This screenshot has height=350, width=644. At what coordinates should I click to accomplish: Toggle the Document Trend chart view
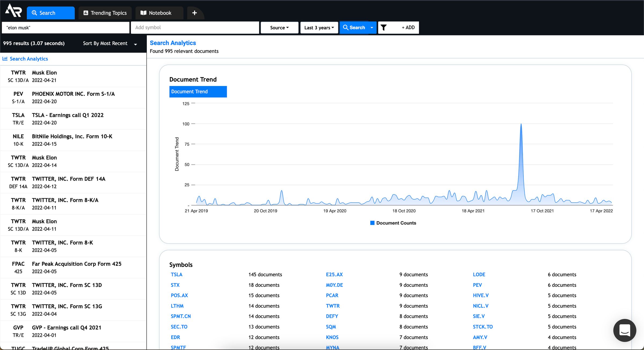point(197,91)
